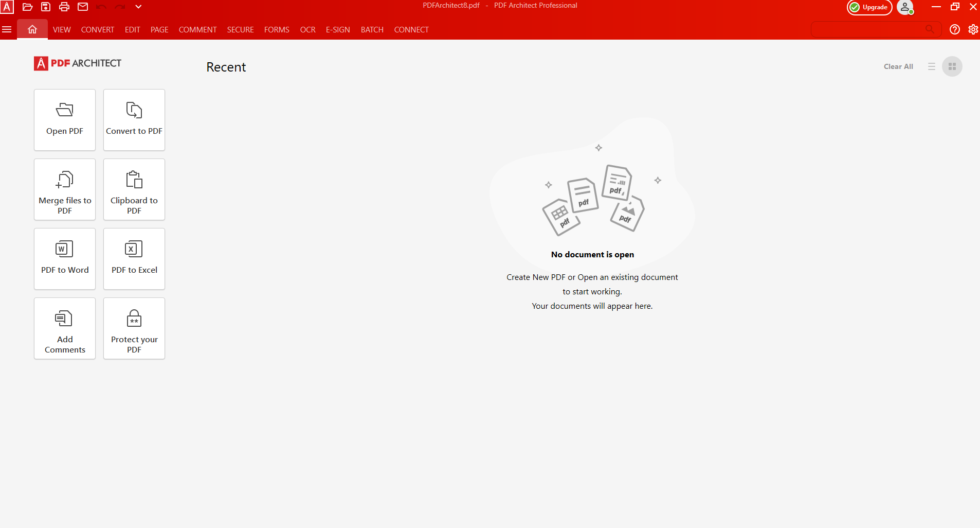Image resolution: width=980 pixels, height=528 pixels.
Task: Open a file via the folder toolbar icon
Action: pyautogui.click(x=28, y=7)
